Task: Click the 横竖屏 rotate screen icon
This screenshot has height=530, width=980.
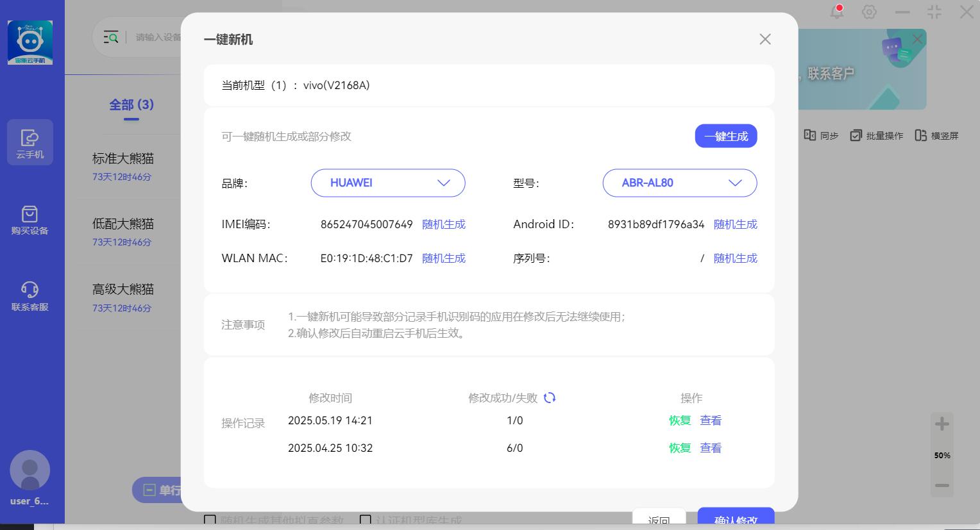Action: (x=920, y=135)
